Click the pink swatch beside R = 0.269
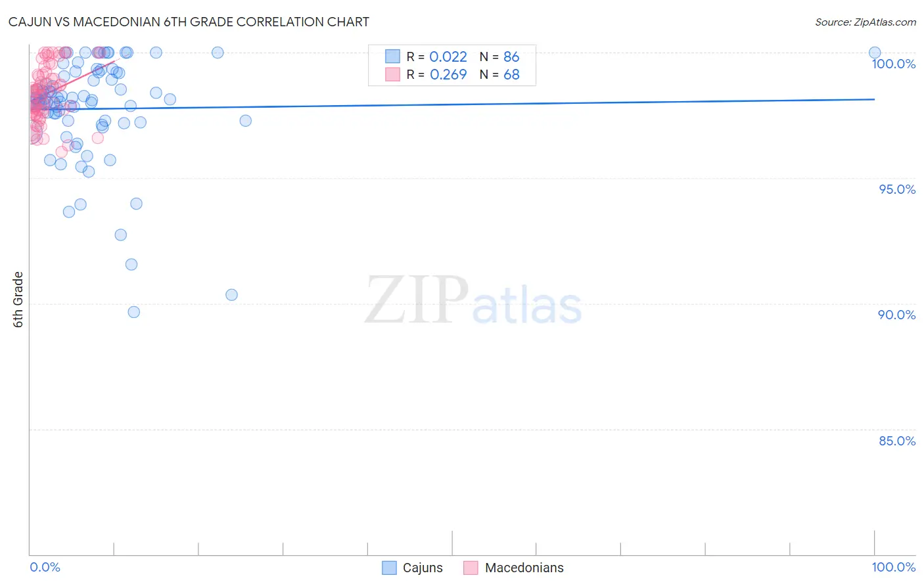The width and height of the screenshot is (924, 586). click(392, 74)
